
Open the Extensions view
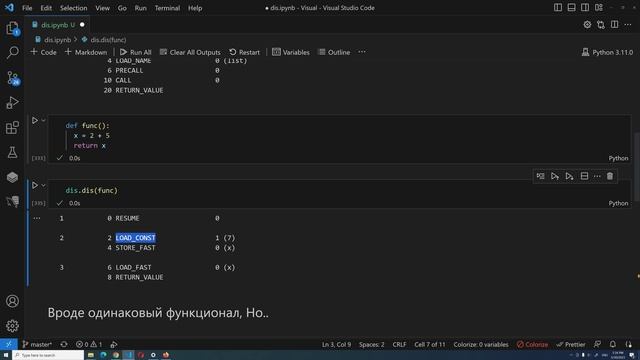click(x=12, y=128)
